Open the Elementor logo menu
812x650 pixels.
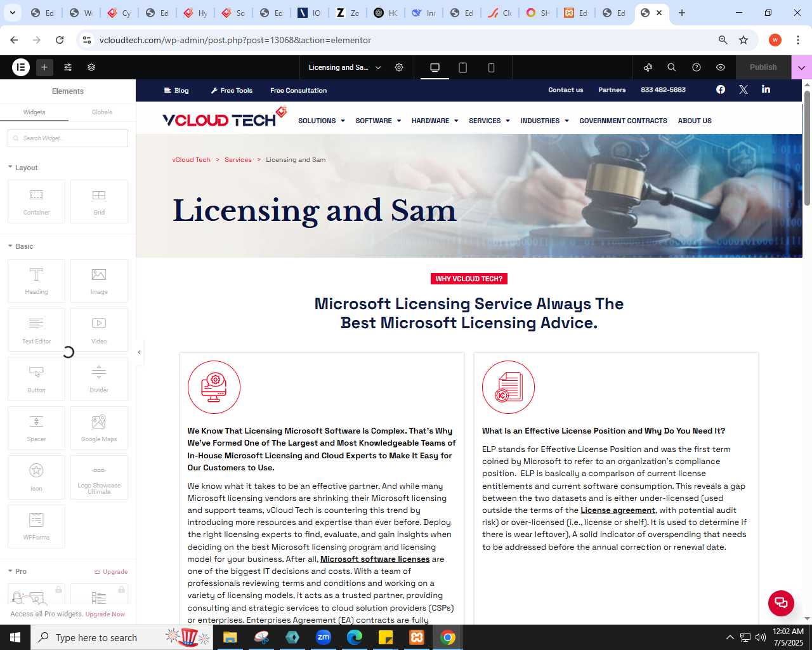21,67
